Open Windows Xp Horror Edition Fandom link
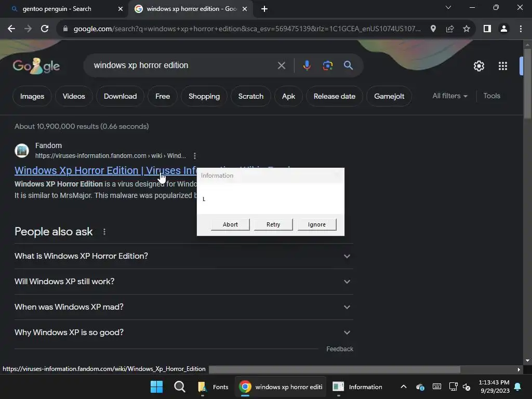 105,170
